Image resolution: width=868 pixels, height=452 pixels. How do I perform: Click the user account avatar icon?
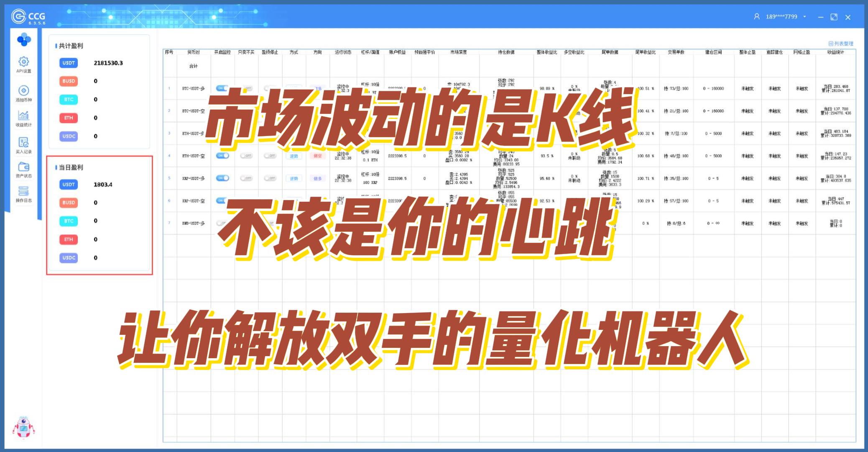[x=757, y=17]
